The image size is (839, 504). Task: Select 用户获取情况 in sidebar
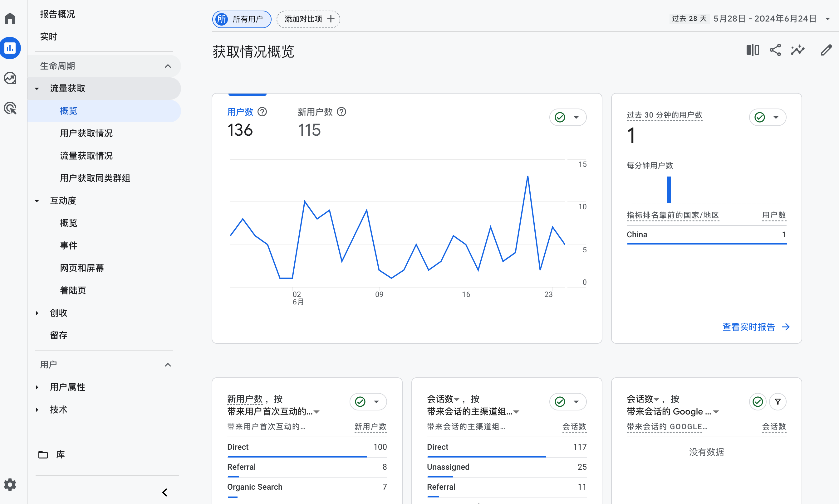[x=86, y=133]
